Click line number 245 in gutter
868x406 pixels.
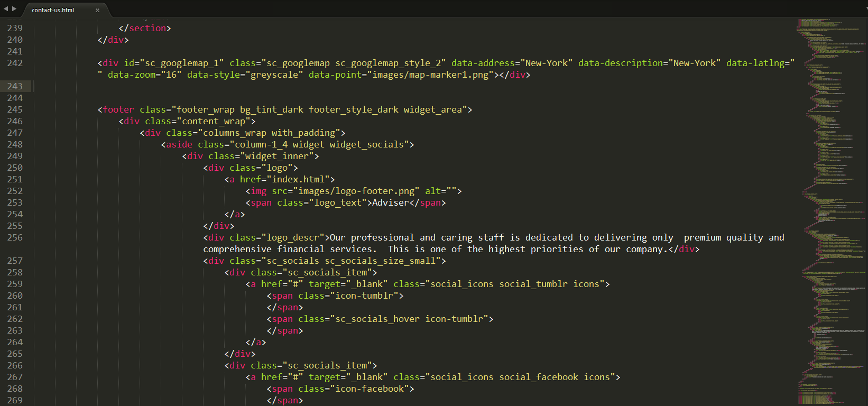tap(15, 109)
